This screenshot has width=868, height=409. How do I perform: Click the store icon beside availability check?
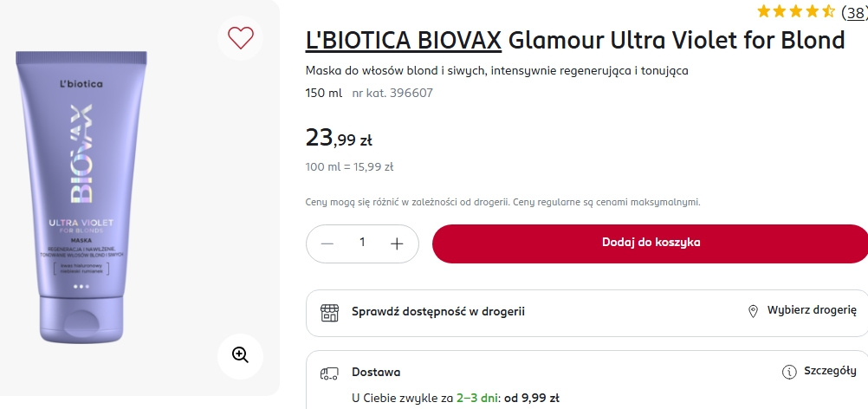(x=329, y=311)
